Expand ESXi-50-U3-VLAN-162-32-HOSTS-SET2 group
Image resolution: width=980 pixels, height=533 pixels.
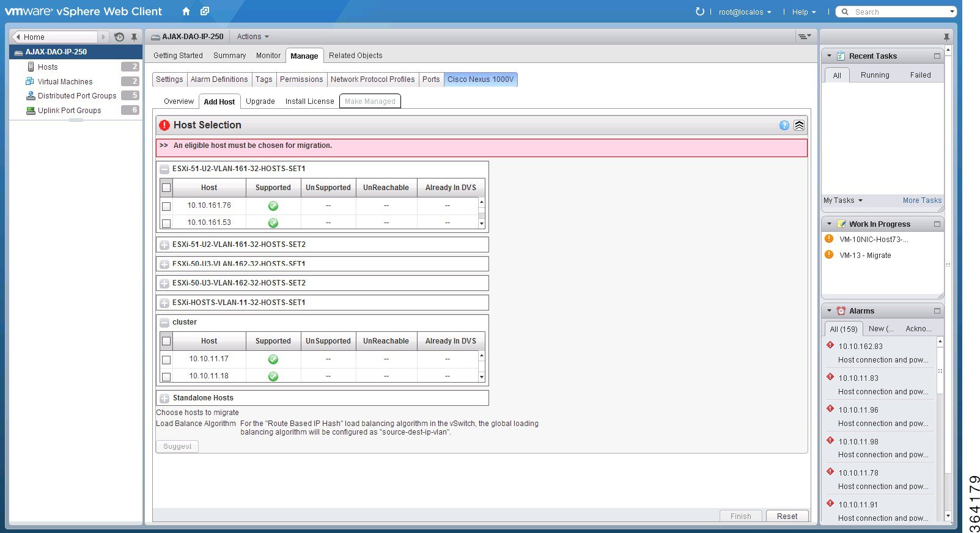(x=164, y=284)
